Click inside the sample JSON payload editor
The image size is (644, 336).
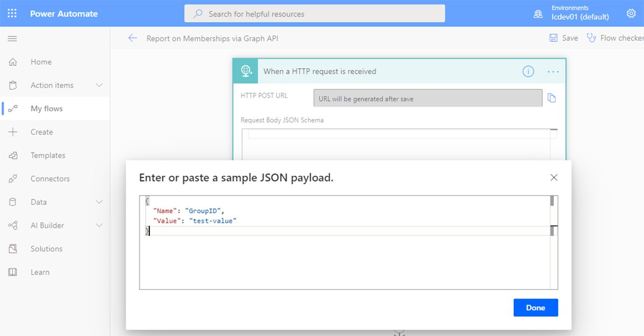pos(343,257)
